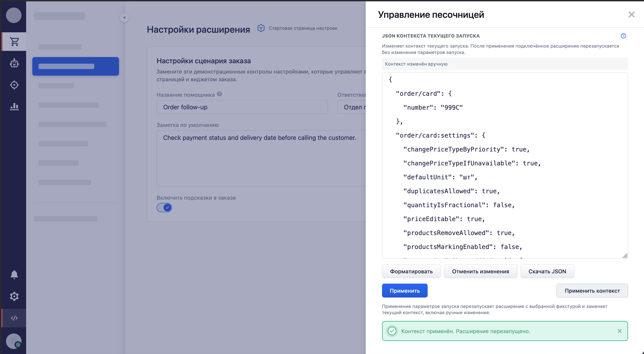
Task: Open the robot assistant sidebar icon
Action: 14,63
